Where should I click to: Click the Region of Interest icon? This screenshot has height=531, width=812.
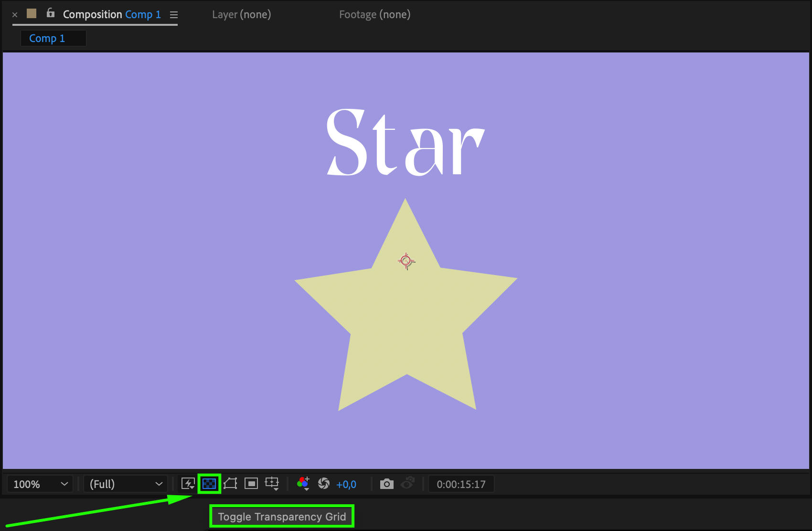(x=251, y=484)
